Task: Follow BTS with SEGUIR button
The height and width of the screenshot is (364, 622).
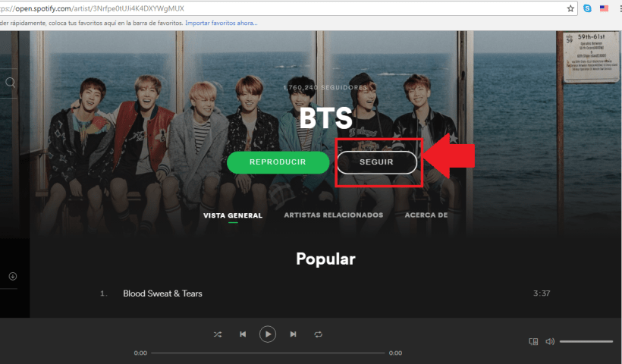Action: coord(376,162)
